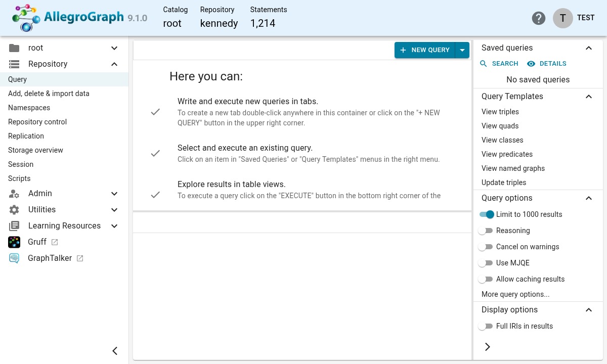Collapse the left sidebar with arrow
Screen dimensions: 607x364
point(115,351)
